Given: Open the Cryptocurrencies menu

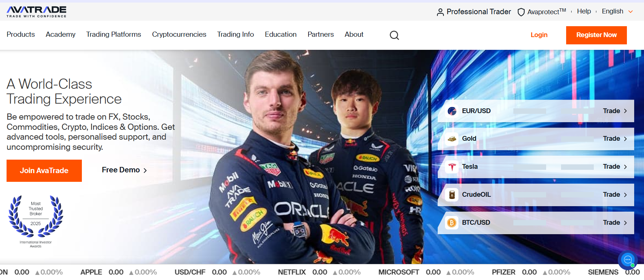Looking at the screenshot, I should pos(179,34).
